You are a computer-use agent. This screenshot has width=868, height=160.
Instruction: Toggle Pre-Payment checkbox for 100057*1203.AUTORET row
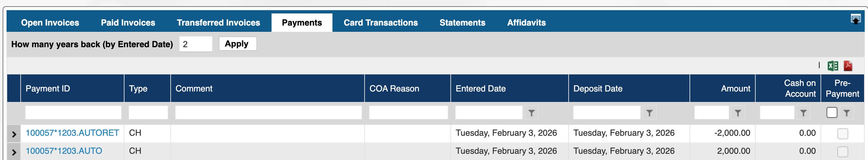[842, 134]
